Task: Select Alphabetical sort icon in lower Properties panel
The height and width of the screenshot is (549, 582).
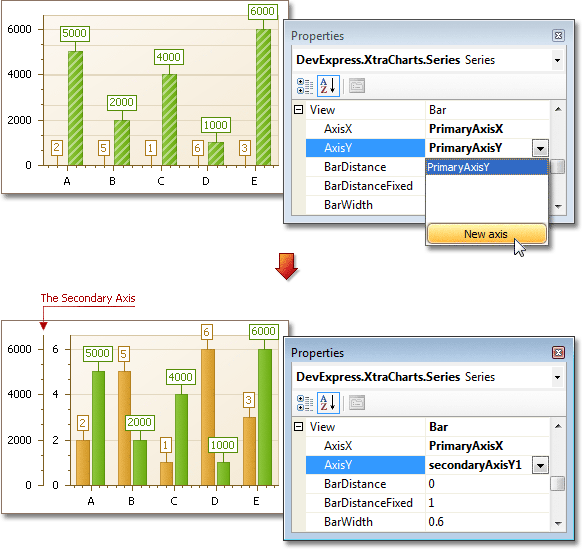Action: 328,403
